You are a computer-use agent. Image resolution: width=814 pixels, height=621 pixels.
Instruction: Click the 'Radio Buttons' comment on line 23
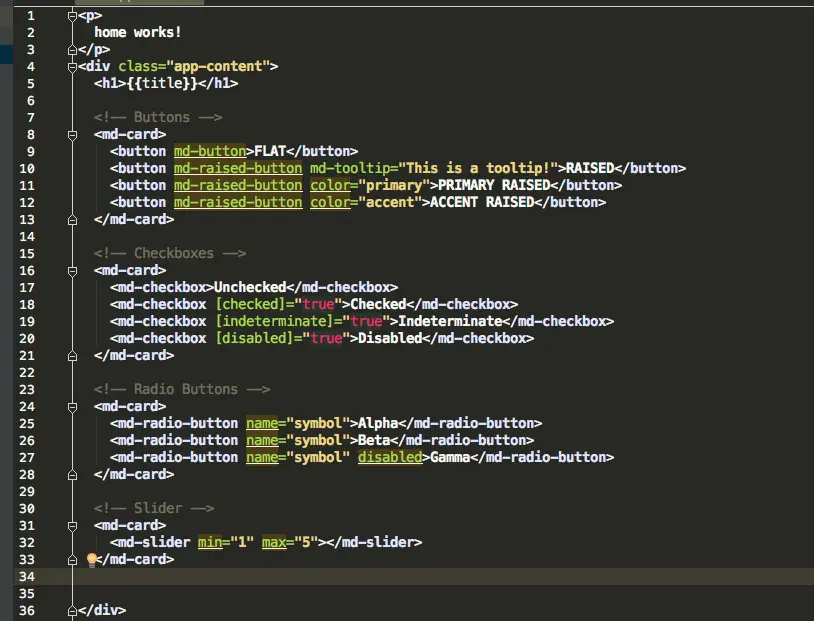[x=182, y=389]
